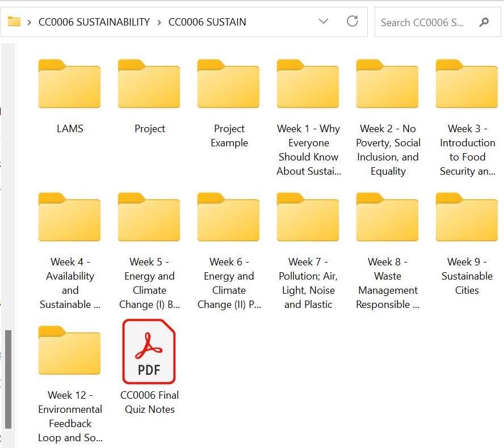Click the CC0006 SUSTAIN breadcrumb segment
504x448 pixels.
click(x=207, y=22)
